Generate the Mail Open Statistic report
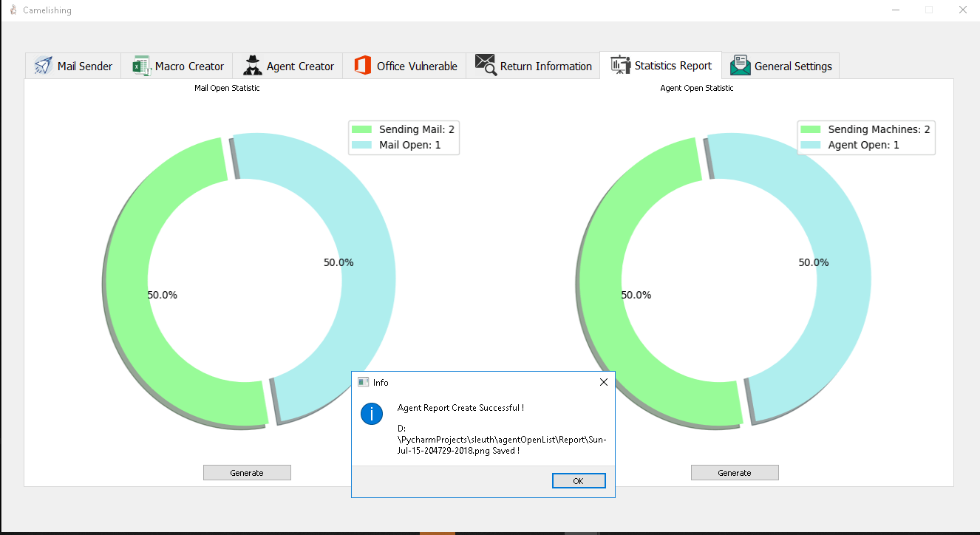 247,473
